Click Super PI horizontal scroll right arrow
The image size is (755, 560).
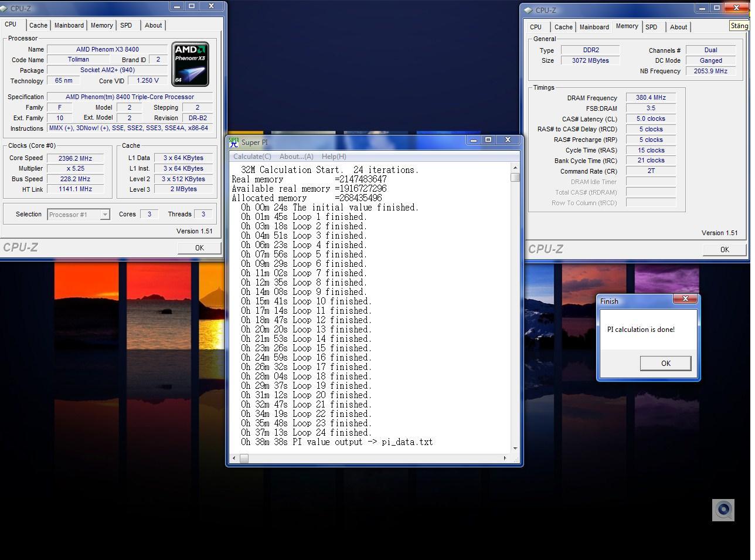505,459
